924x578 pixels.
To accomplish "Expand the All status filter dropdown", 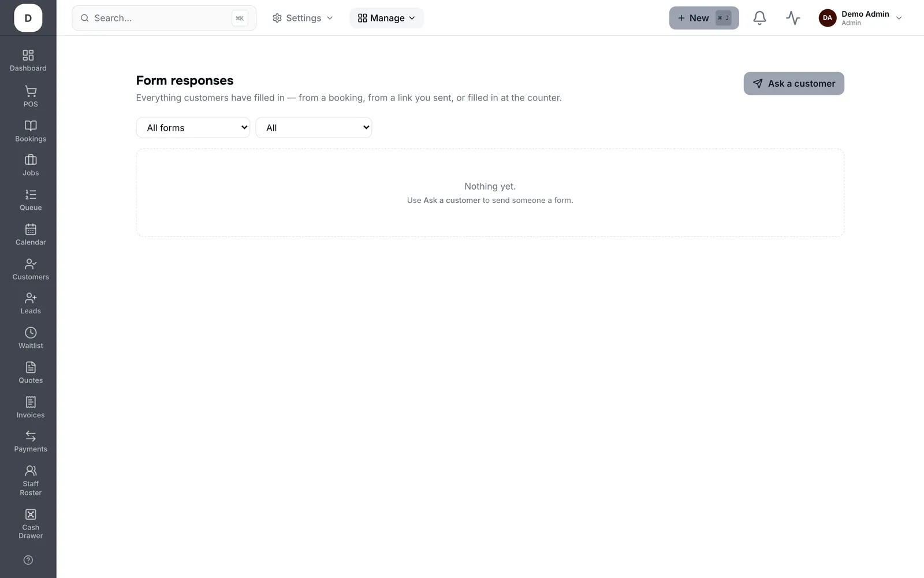I will 314,128.
